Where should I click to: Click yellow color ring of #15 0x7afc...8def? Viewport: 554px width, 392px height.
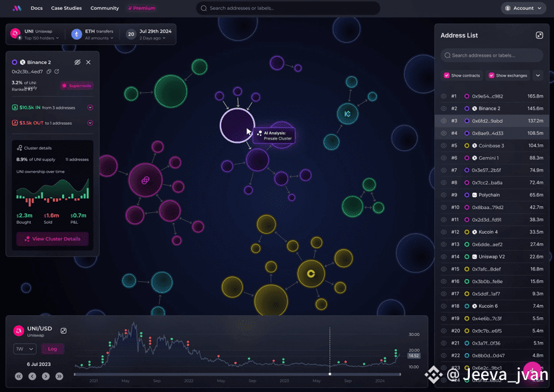coord(466,269)
